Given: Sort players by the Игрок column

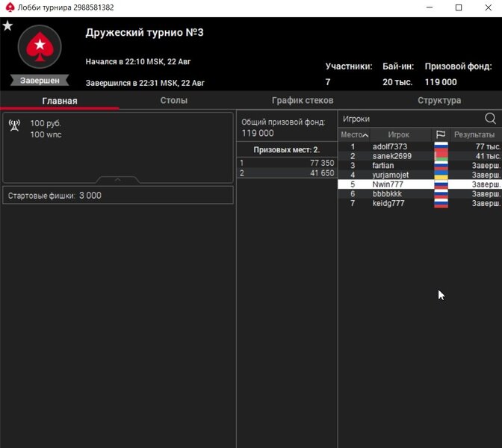Looking at the screenshot, I should [x=398, y=134].
